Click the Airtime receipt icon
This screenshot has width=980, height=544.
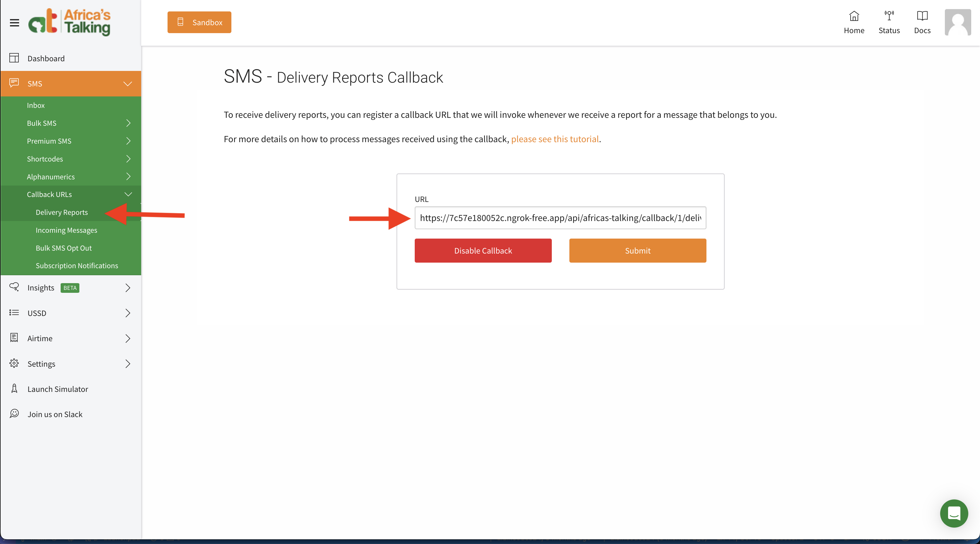(14, 338)
